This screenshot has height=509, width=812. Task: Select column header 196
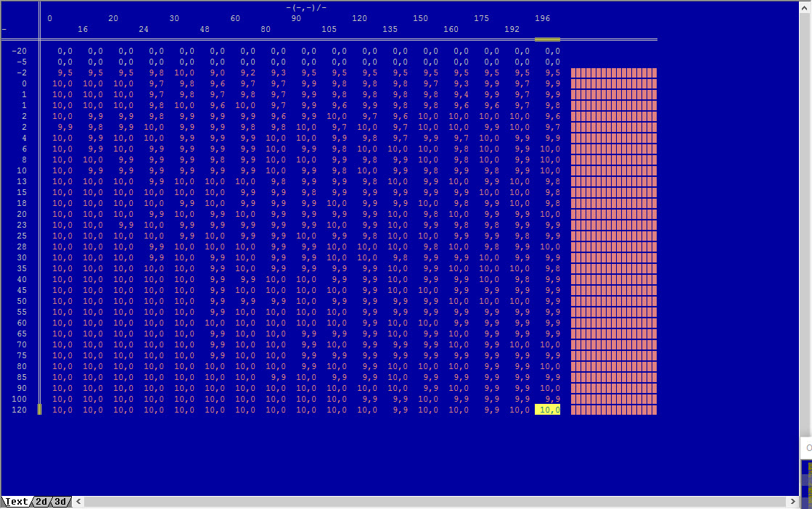542,18
